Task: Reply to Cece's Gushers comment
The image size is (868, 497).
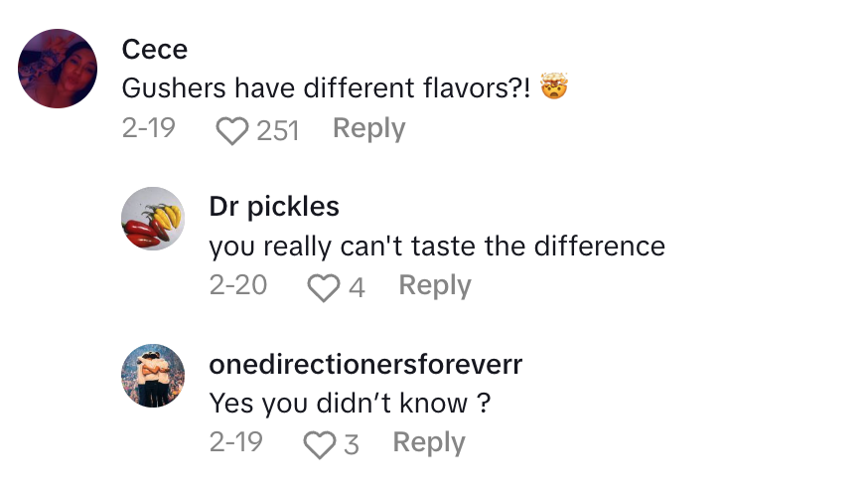Action: click(368, 129)
